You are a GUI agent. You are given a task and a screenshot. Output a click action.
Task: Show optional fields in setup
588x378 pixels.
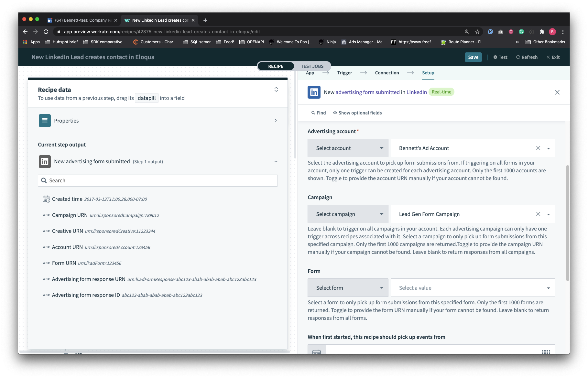pyautogui.click(x=357, y=113)
